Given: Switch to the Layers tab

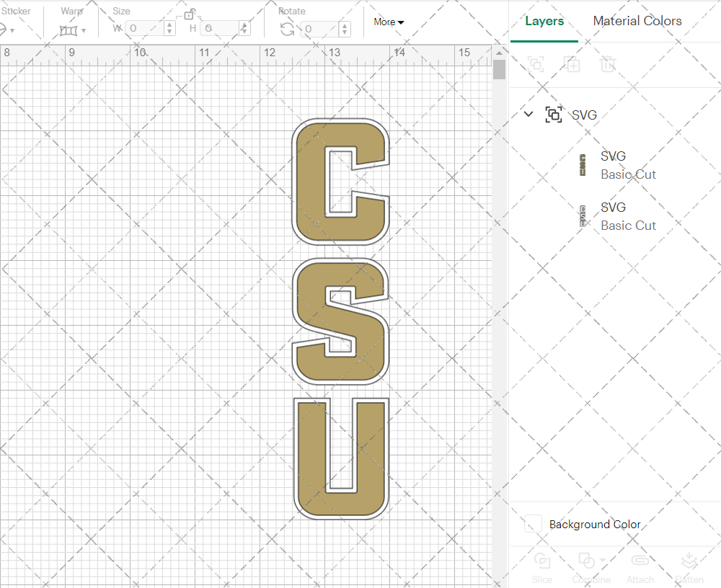Looking at the screenshot, I should [544, 21].
